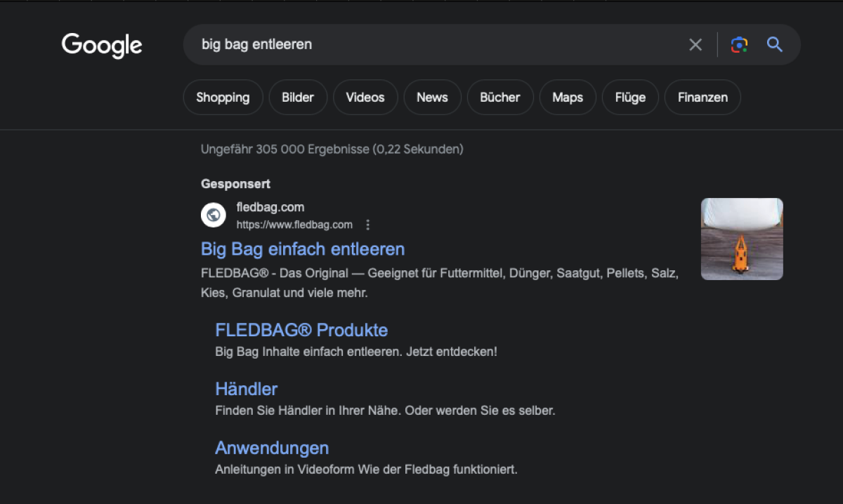Open the Google logo homepage
This screenshot has height=504, width=843.
coord(102,46)
